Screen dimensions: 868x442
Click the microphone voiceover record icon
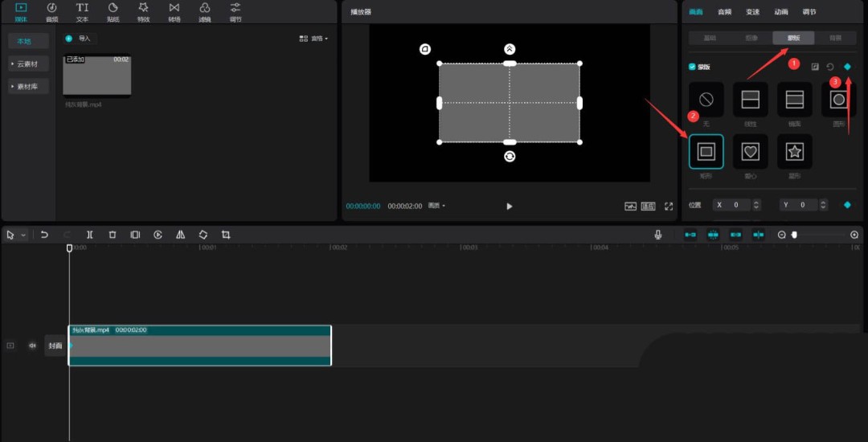pos(658,235)
